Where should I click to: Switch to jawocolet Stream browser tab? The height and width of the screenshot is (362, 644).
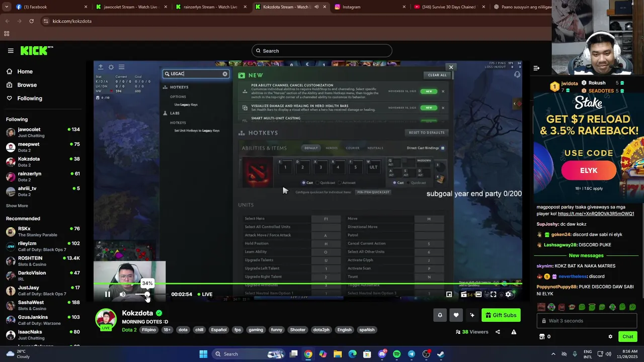tap(131, 7)
